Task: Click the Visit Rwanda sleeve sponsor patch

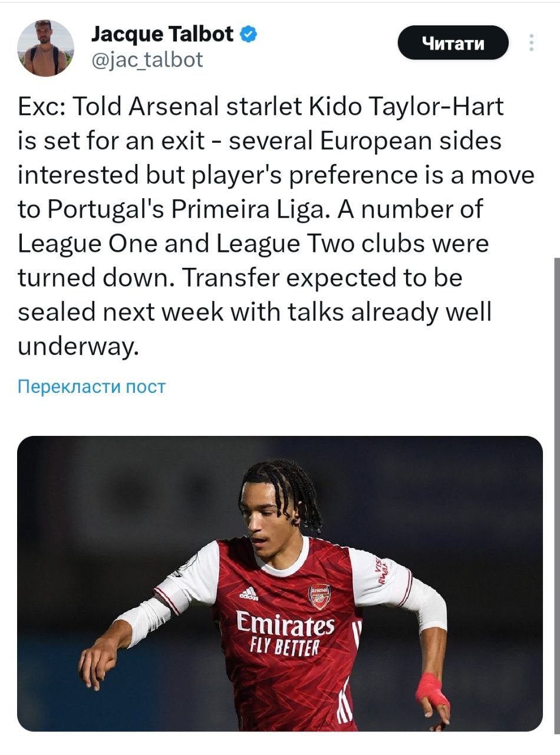Action: coord(383,571)
